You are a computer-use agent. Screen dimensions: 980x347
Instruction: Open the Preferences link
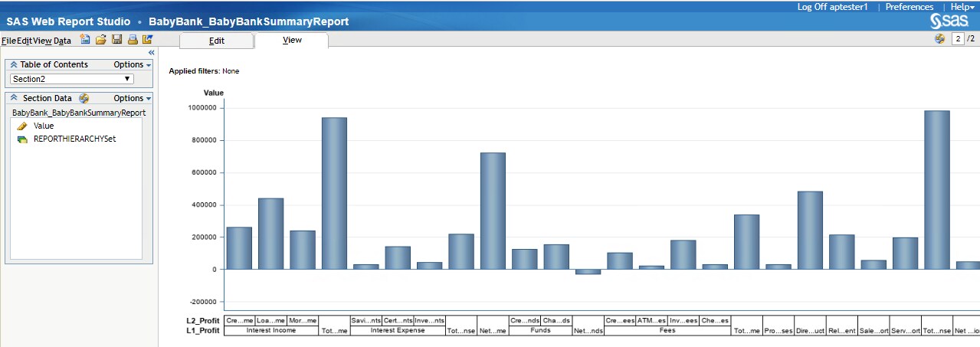pos(909,7)
